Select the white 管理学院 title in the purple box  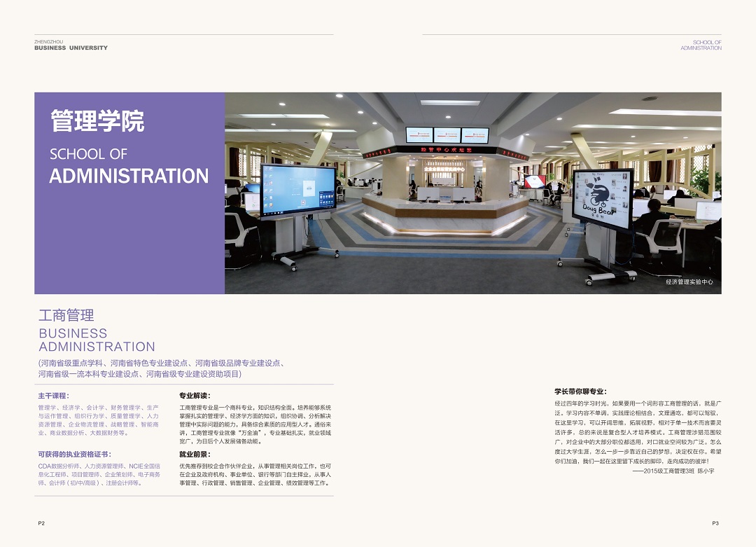coord(97,120)
